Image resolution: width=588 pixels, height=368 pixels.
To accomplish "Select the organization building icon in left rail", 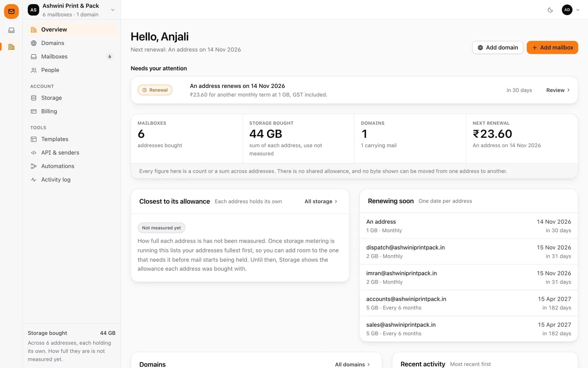I will coord(11,47).
